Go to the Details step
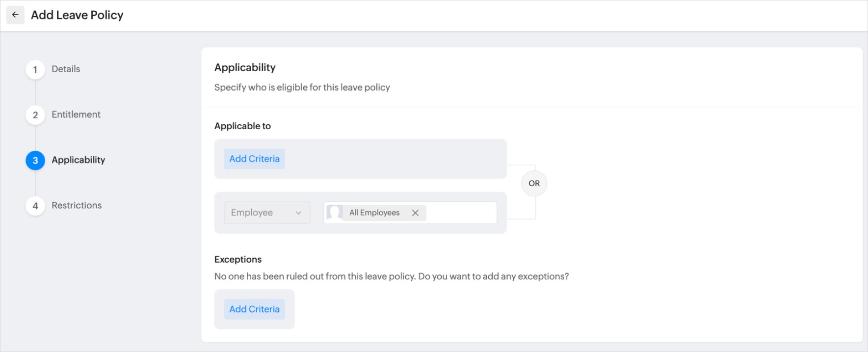Viewport: 868px width, 352px height. (x=66, y=69)
